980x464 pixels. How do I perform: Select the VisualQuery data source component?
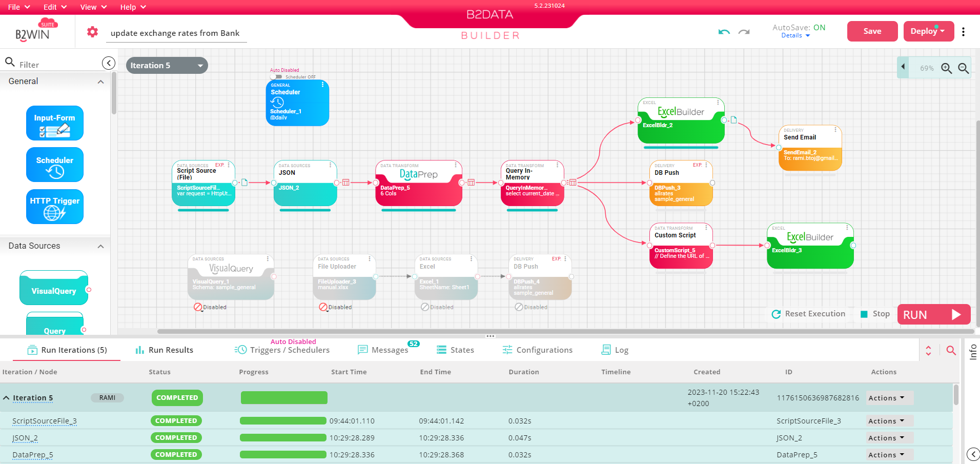54,288
